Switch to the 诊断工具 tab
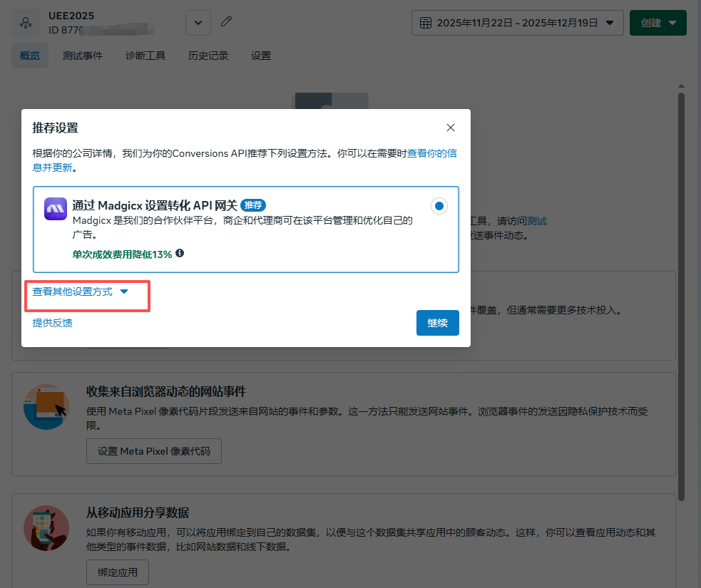This screenshot has width=701, height=588. click(x=145, y=56)
